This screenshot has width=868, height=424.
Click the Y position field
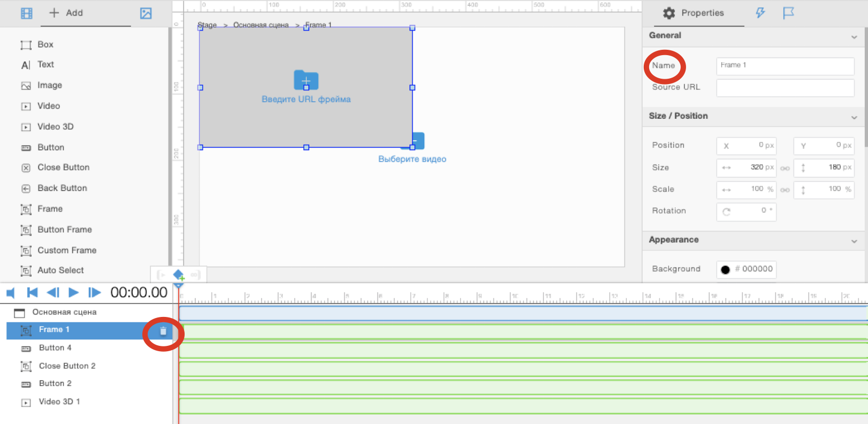(x=824, y=146)
